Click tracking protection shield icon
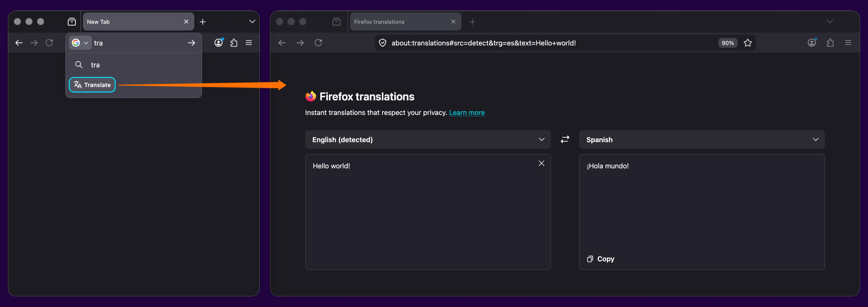The height and width of the screenshot is (307, 868). click(382, 43)
